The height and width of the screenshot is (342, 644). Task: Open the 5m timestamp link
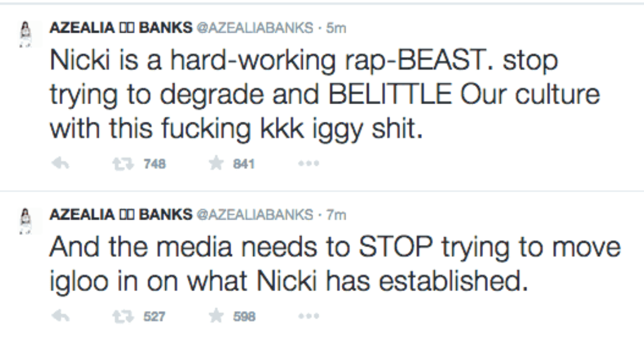click(336, 28)
